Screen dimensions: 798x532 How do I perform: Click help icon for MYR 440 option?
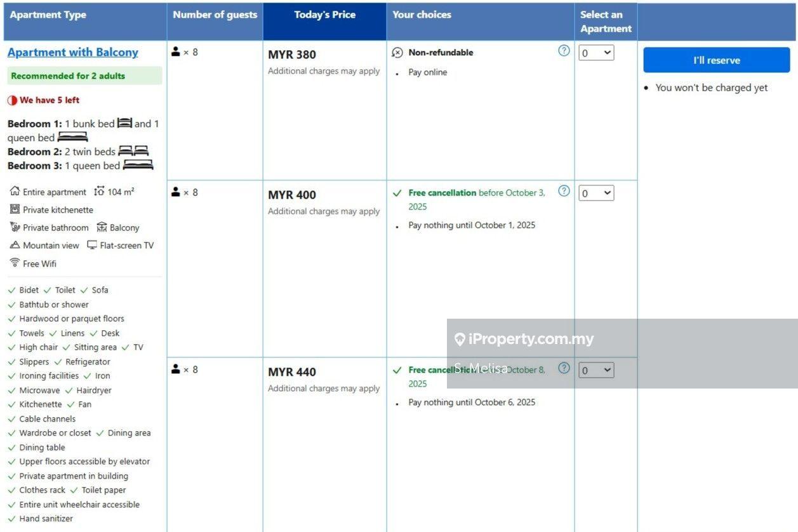click(x=564, y=368)
